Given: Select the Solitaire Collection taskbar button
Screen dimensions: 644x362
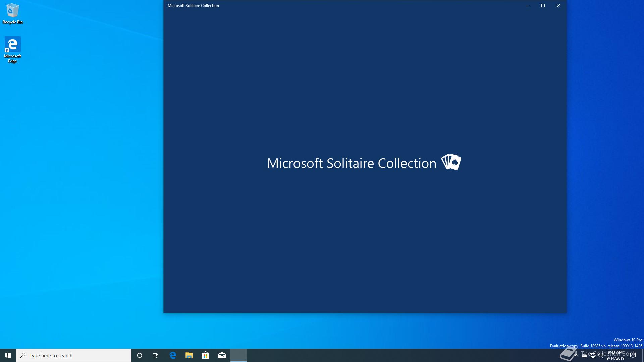Looking at the screenshot, I should click(x=238, y=355).
